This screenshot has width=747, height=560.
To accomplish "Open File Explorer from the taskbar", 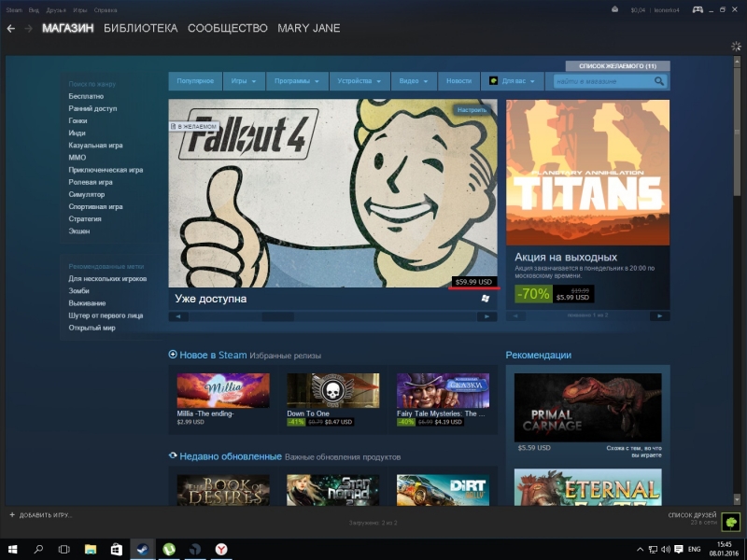I will point(90,550).
